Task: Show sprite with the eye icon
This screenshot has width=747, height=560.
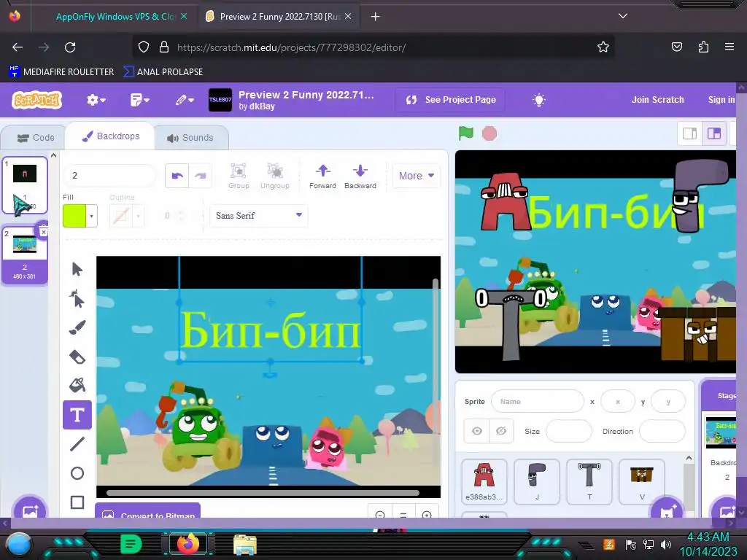Action: point(477,431)
